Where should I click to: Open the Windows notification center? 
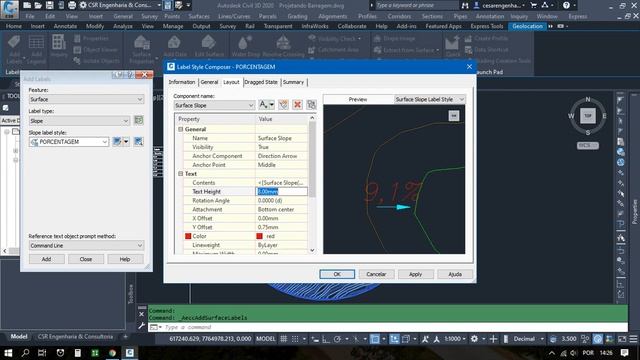625,353
